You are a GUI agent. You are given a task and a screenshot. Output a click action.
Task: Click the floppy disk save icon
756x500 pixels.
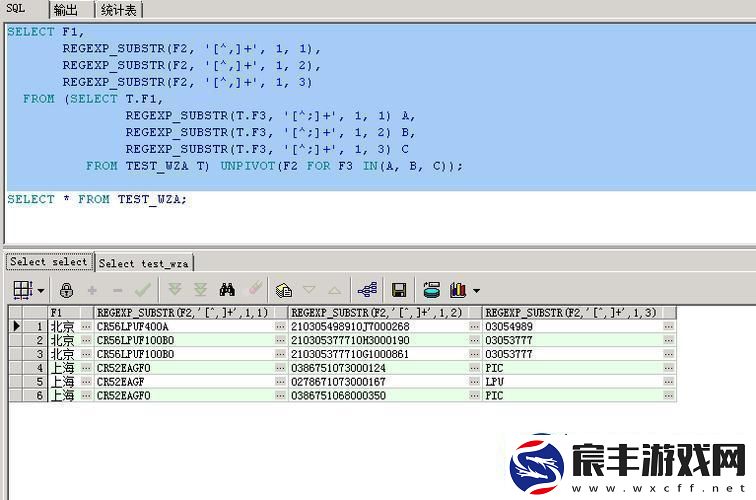(x=399, y=290)
